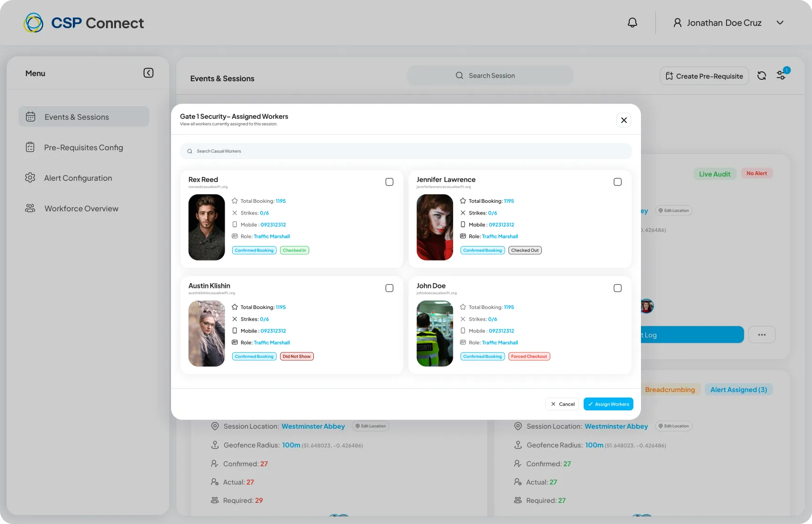Collapse the Menu sidebar panel

tap(148, 73)
